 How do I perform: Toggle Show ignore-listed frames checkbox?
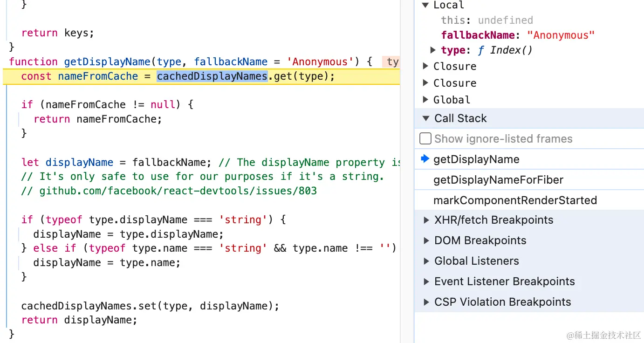coord(425,139)
